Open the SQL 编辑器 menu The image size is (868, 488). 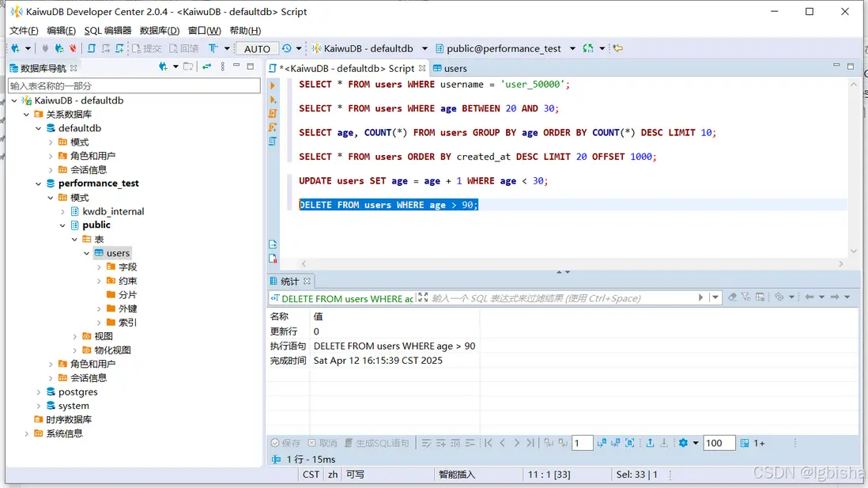108,30
